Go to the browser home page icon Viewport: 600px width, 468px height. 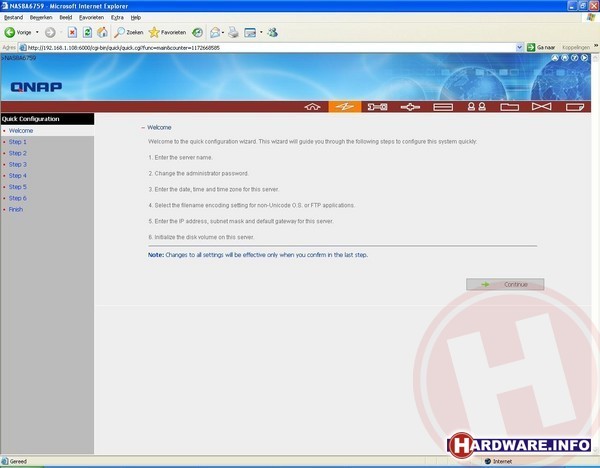coord(102,33)
